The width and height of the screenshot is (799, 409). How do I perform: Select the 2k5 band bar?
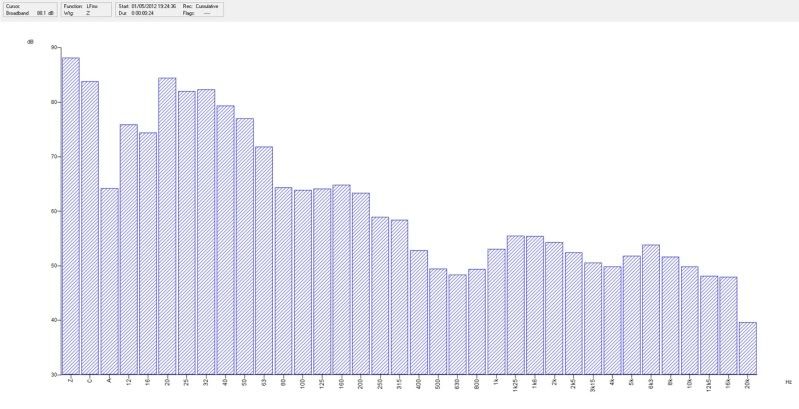pyautogui.click(x=574, y=313)
